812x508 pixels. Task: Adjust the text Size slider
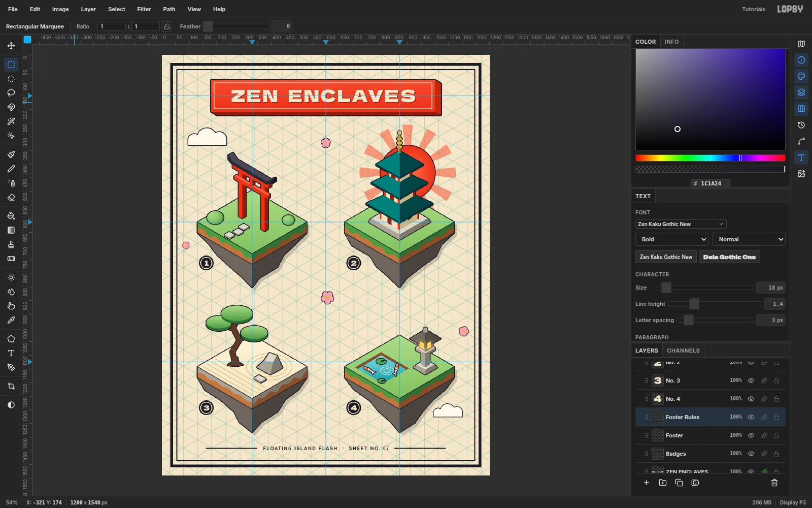(705, 288)
